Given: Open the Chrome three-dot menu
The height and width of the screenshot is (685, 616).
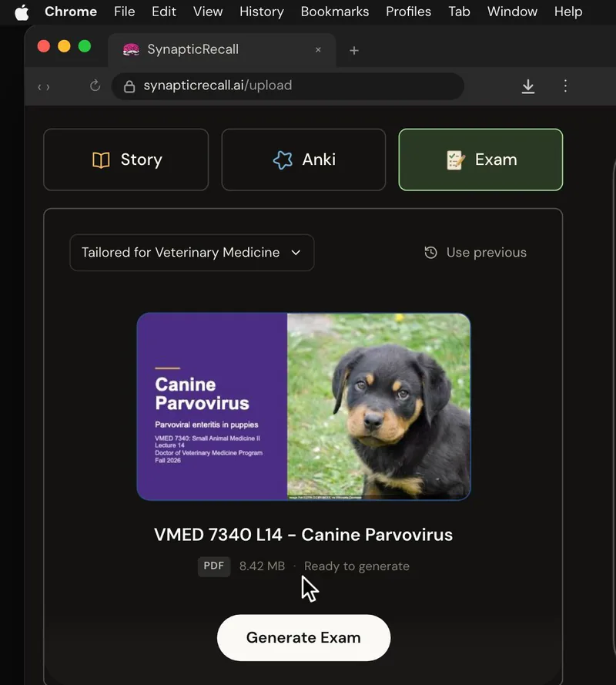Looking at the screenshot, I should (x=565, y=86).
